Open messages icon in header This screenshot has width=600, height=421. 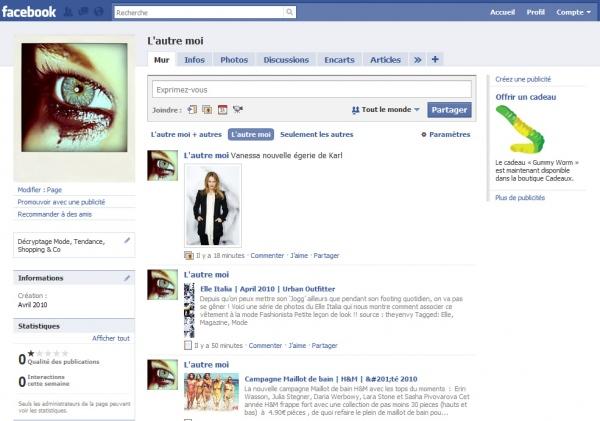pyautogui.click(x=83, y=12)
